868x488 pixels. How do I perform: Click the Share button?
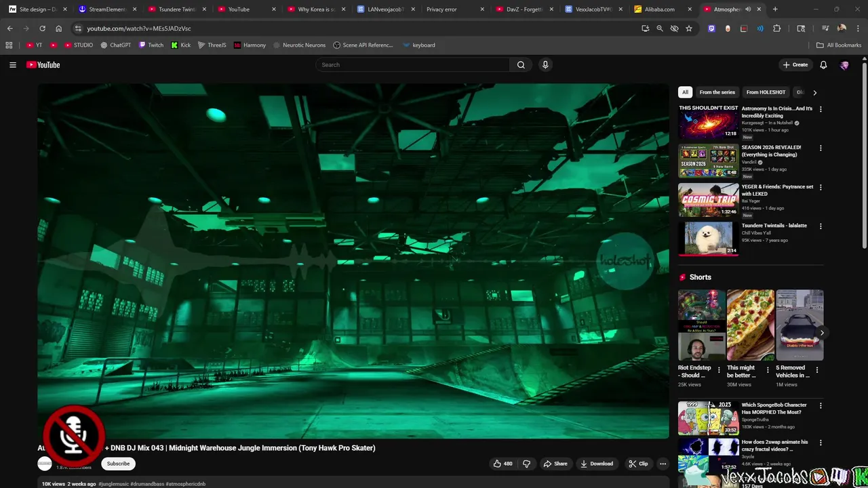(555, 464)
